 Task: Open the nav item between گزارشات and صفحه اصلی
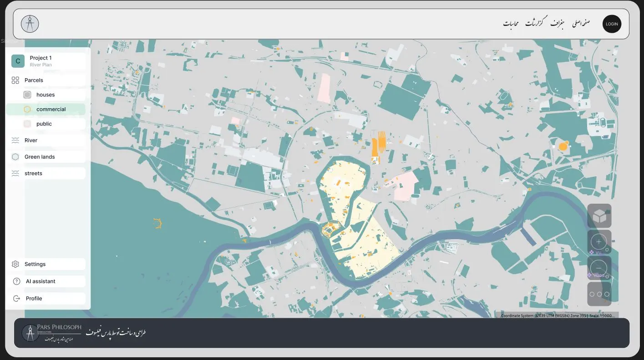click(557, 24)
